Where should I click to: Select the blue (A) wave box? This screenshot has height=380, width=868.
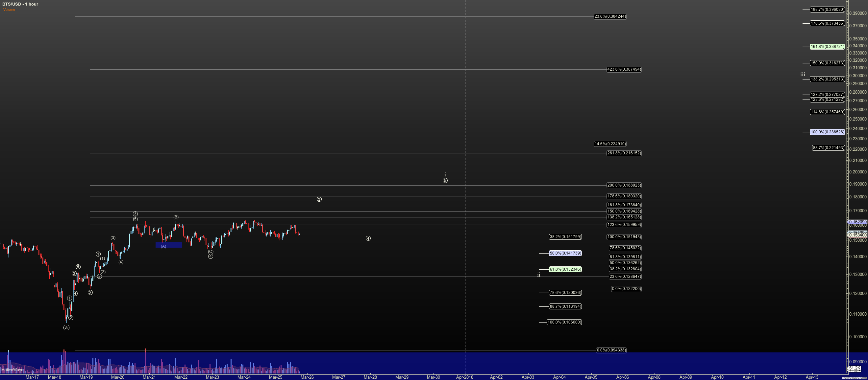168,245
